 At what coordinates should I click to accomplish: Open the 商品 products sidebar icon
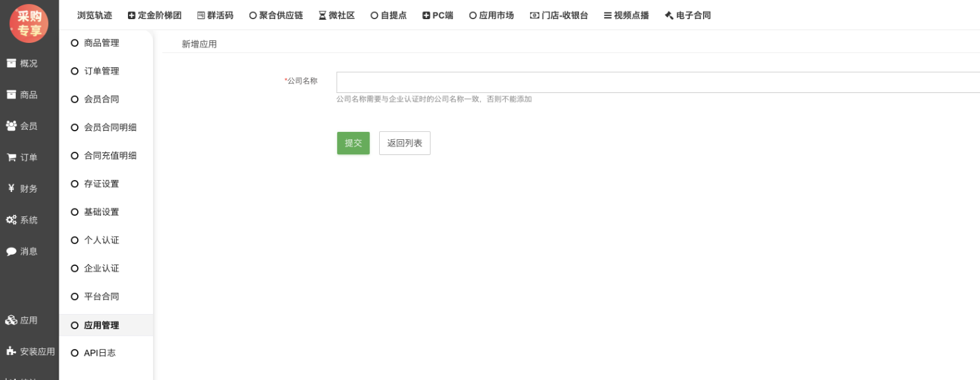[x=11, y=94]
